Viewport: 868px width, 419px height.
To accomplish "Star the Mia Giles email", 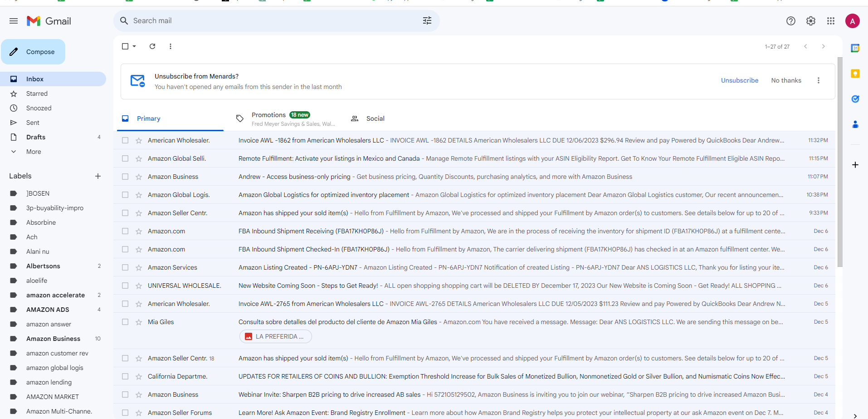I will 139,322.
